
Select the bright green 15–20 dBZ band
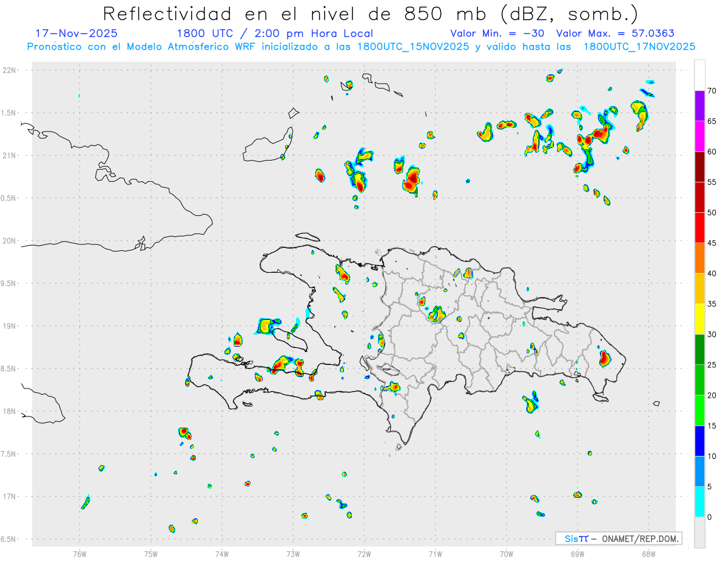(699, 410)
